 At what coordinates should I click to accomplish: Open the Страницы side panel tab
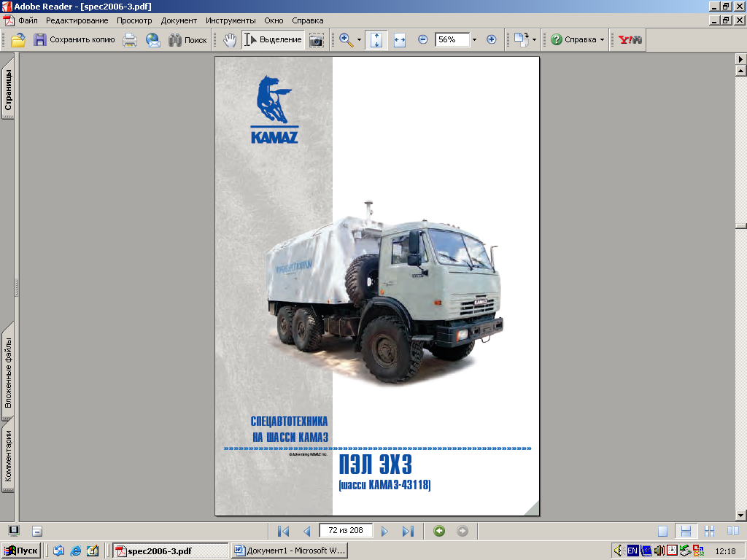tap(8, 88)
